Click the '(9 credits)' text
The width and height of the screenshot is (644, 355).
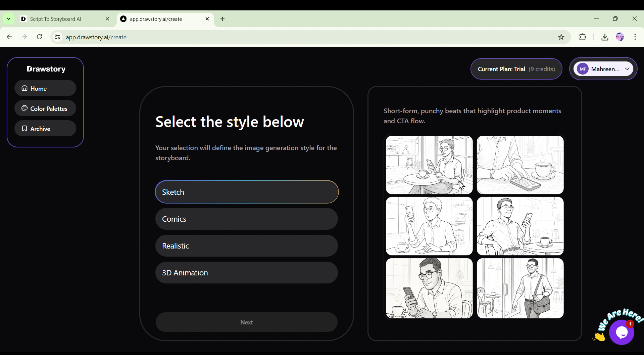pyautogui.click(x=542, y=69)
